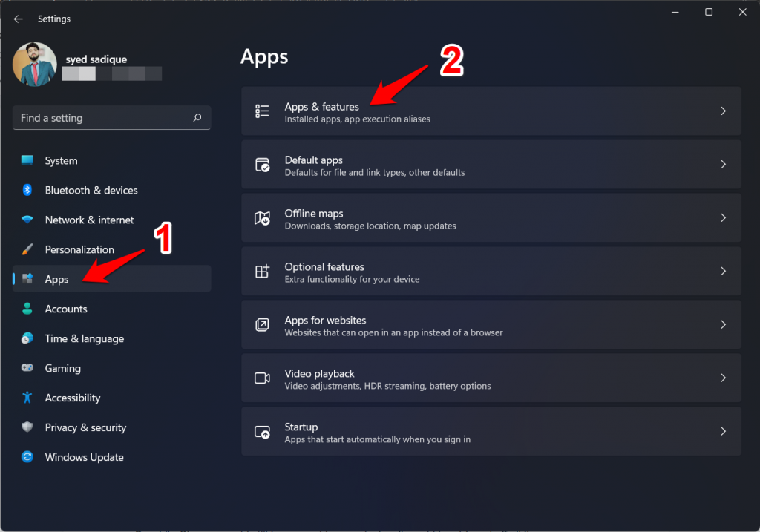
Task: Click the Accessibility person icon
Action: 27,398
